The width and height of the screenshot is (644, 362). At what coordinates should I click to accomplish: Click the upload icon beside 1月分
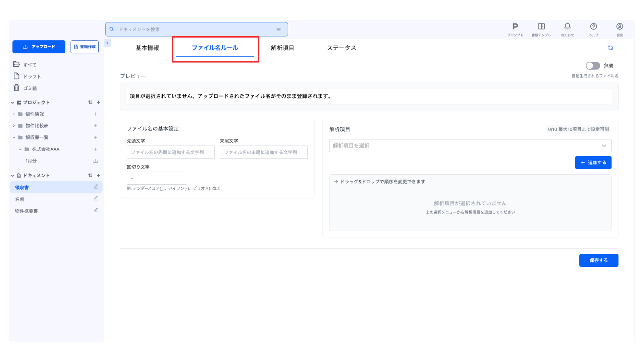tap(96, 161)
